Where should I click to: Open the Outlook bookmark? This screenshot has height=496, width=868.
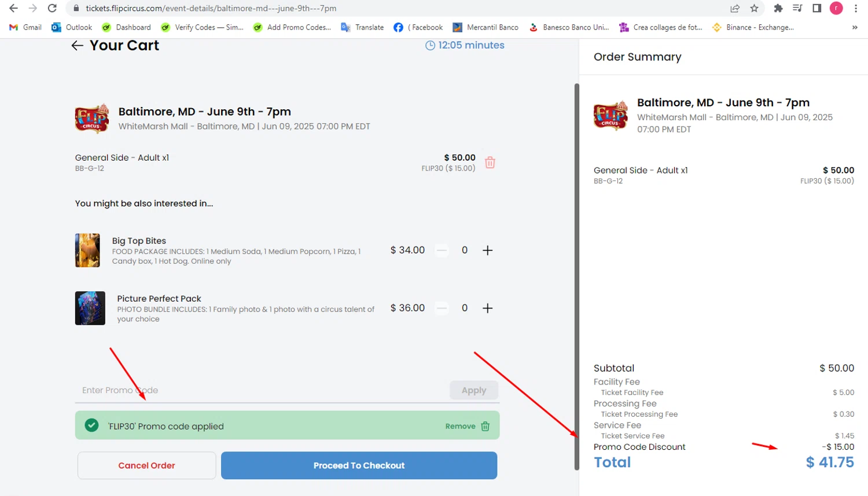pos(72,27)
